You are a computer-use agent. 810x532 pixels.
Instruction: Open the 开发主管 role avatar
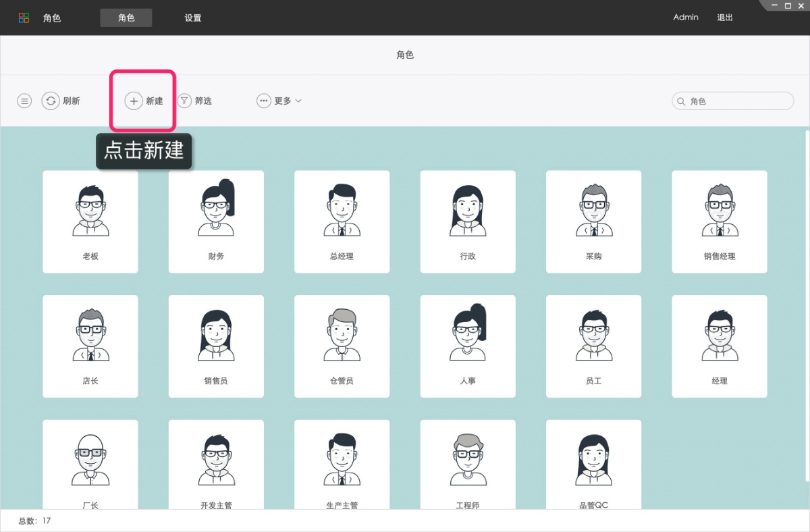click(216, 460)
